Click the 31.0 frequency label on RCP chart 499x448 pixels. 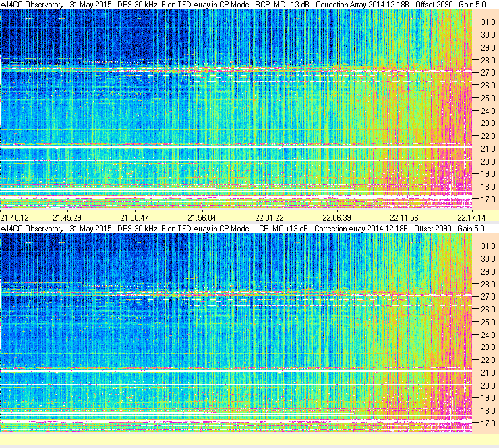coord(488,22)
